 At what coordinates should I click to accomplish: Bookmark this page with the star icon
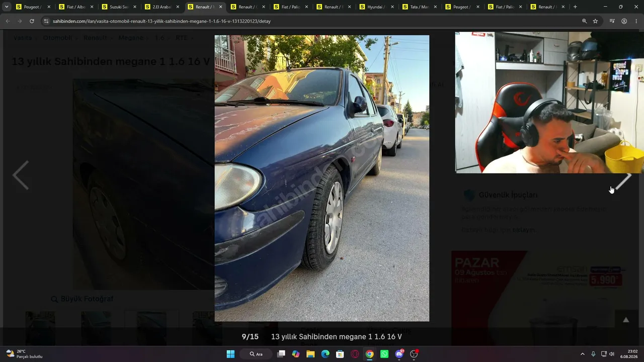595,21
